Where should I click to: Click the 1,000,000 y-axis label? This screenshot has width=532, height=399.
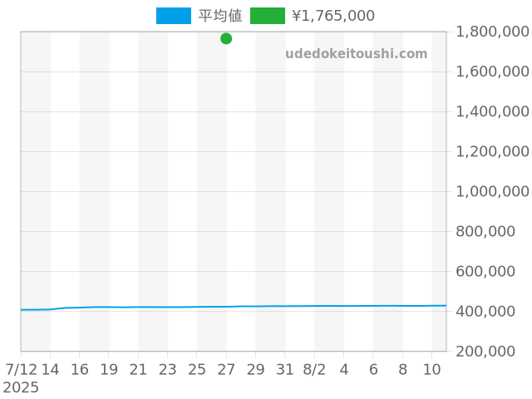(x=492, y=192)
